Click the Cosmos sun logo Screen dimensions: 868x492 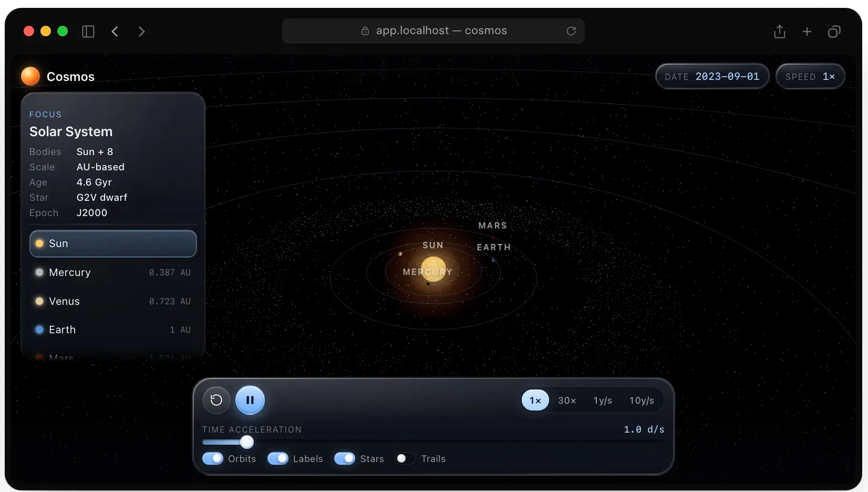pos(30,76)
